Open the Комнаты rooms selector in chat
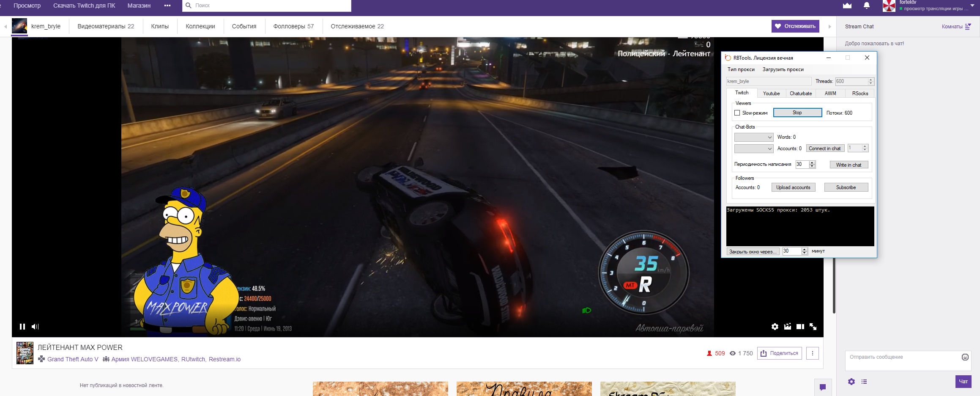The width and height of the screenshot is (980, 396). 956,27
